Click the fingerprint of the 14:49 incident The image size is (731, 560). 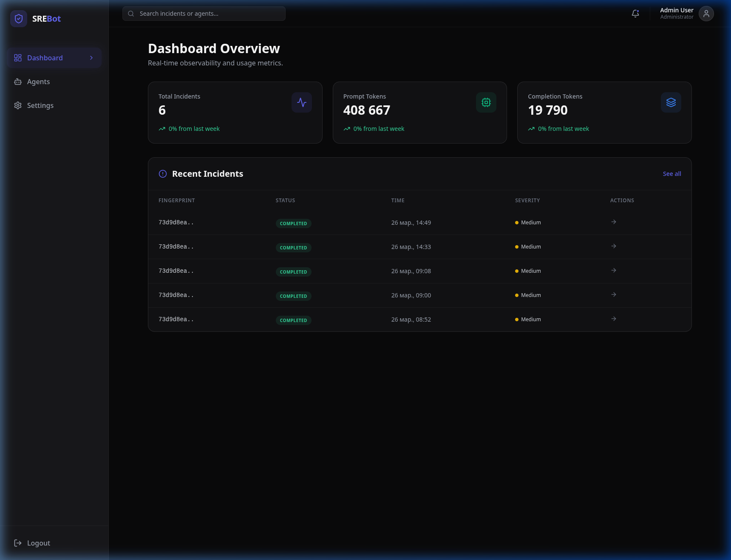176,222
